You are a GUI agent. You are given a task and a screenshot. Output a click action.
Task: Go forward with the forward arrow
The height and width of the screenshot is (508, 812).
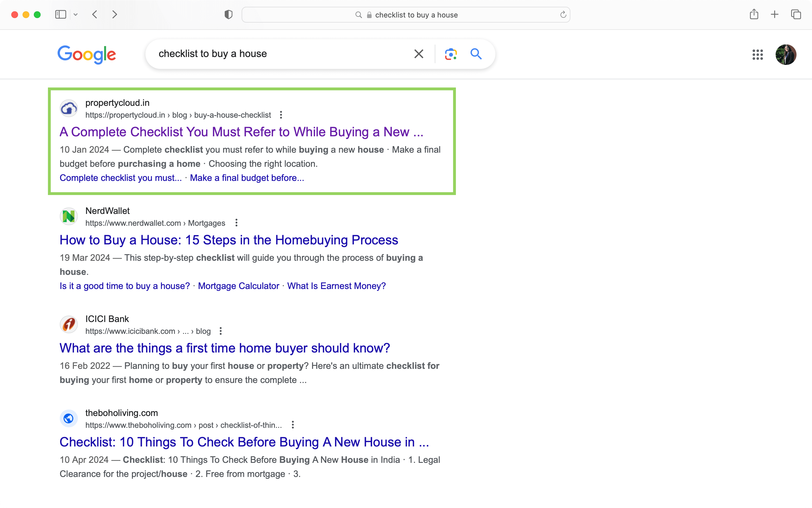[x=114, y=14]
